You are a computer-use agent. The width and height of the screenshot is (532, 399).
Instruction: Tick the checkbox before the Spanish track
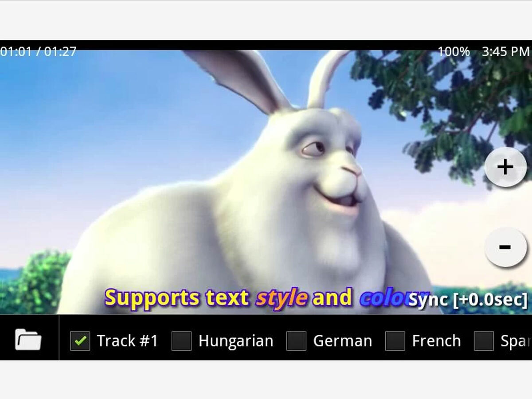(x=484, y=340)
